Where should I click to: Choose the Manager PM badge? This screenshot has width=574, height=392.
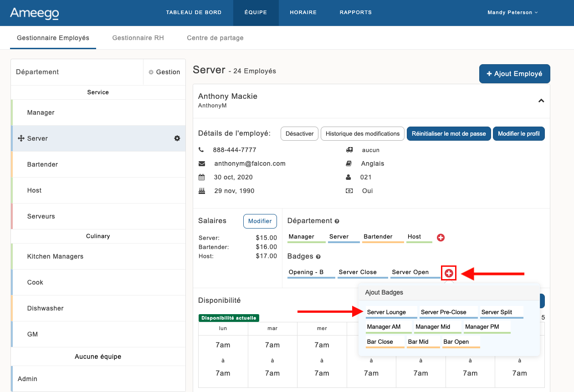point(482,327)
